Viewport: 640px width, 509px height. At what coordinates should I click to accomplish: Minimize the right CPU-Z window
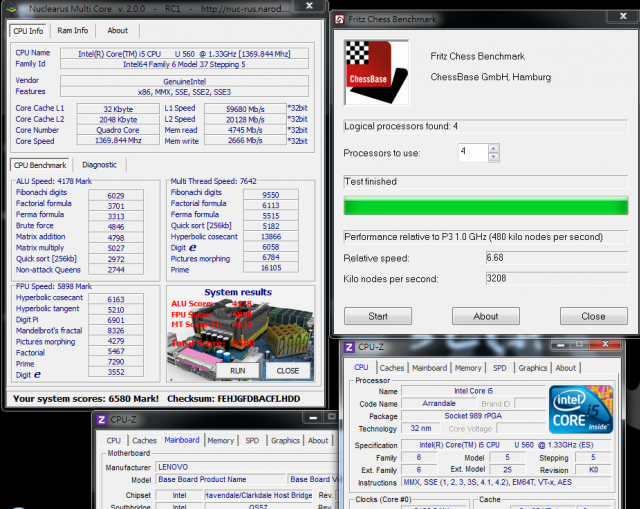[561, 345]
